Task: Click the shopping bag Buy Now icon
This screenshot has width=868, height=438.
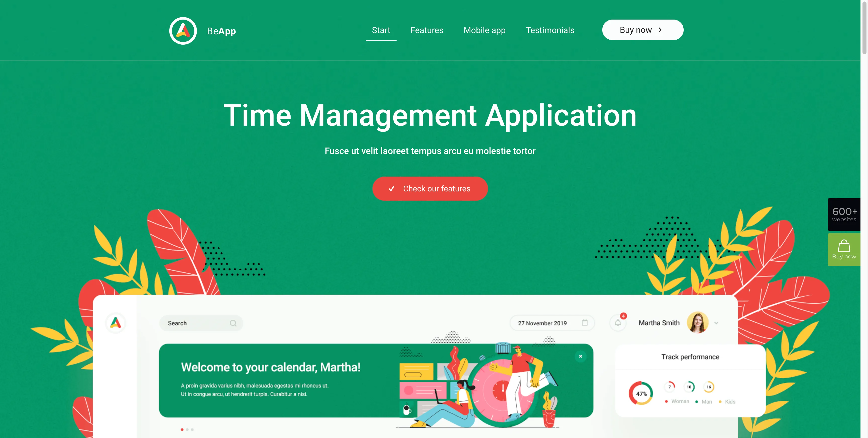Action: 844,249
